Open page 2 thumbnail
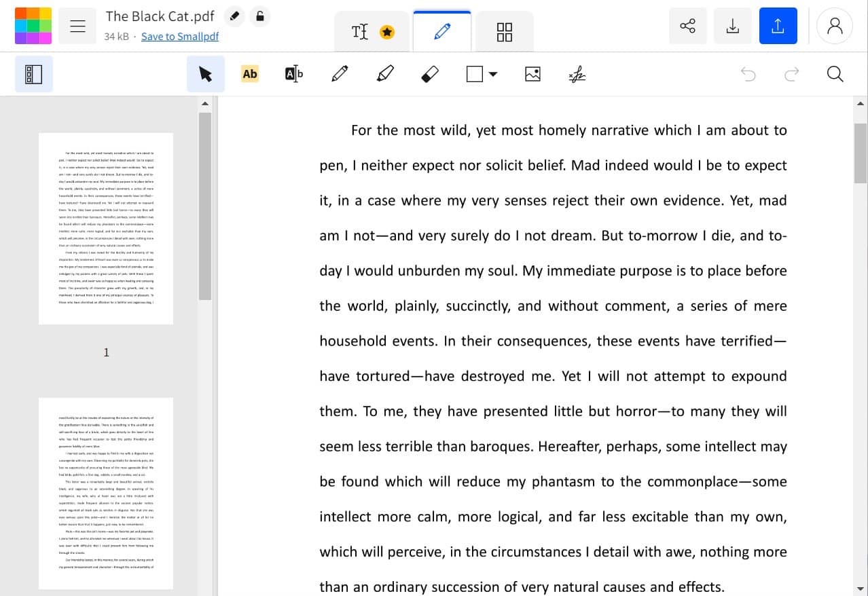868x596 pixels. point(106,493)
